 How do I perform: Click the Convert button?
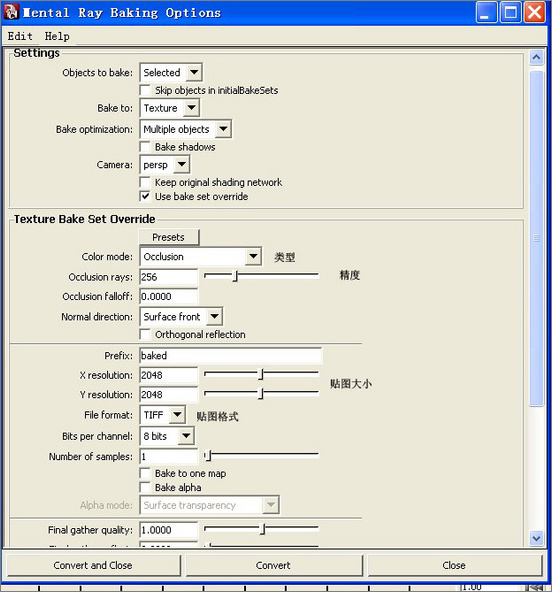[x=273, y=565]
